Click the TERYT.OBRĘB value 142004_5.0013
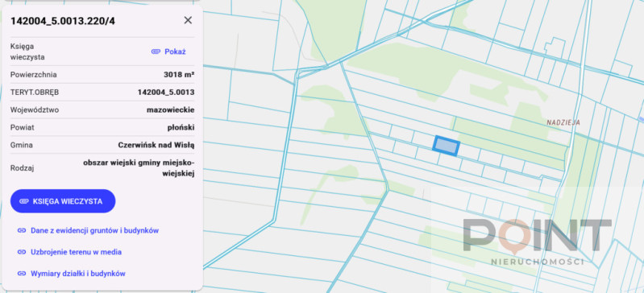Screen dimensions: 644x293 [166, 93]
